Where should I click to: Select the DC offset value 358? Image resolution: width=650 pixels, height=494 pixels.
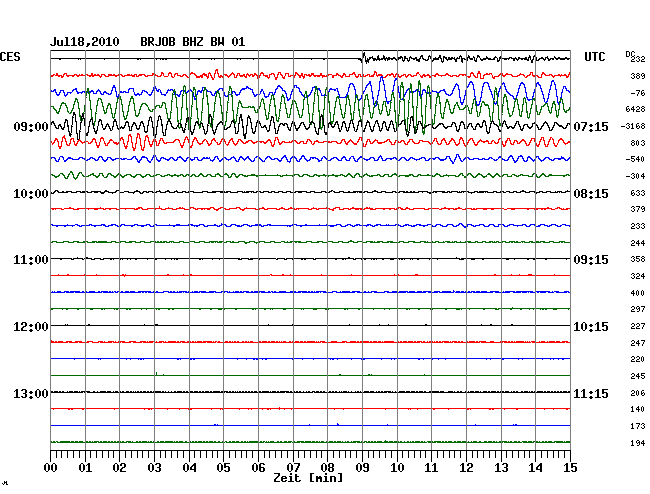(x=638, y=259)
